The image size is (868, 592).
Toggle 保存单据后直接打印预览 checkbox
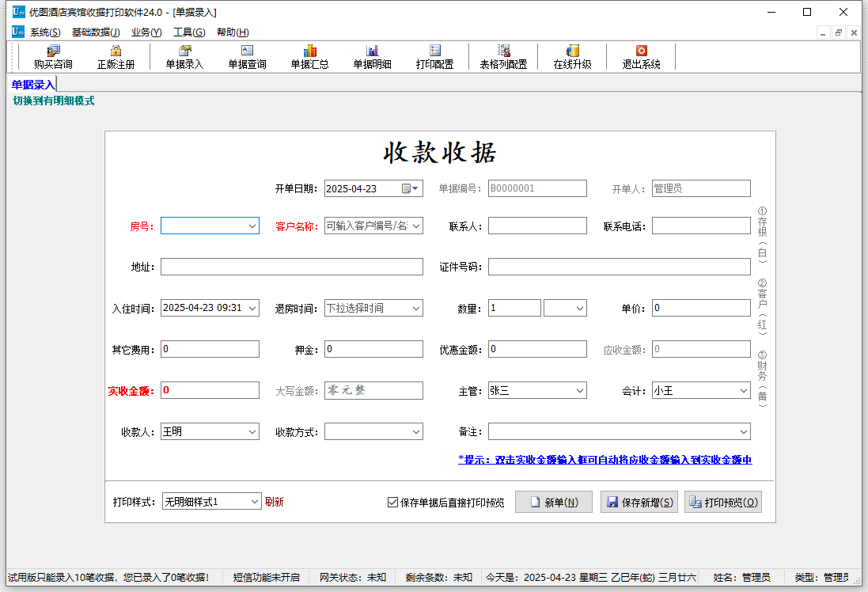pos(393,503)
